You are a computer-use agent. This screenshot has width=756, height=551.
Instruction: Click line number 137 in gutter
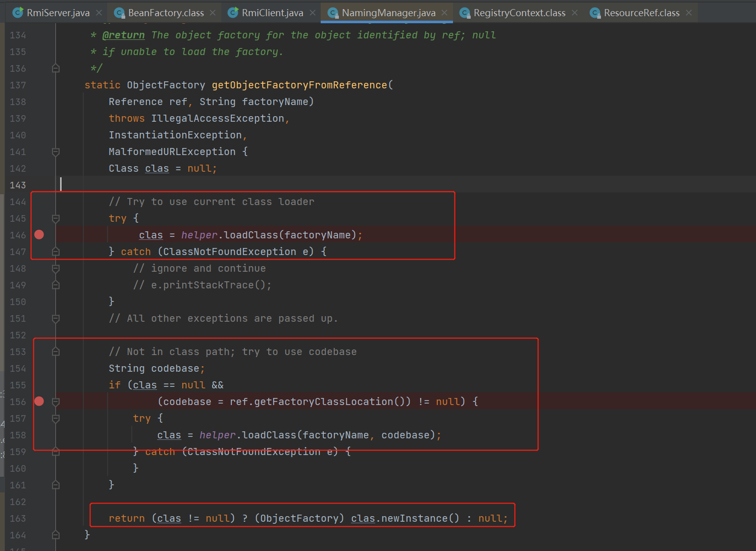pyautogui.click(x=18, y=85)
